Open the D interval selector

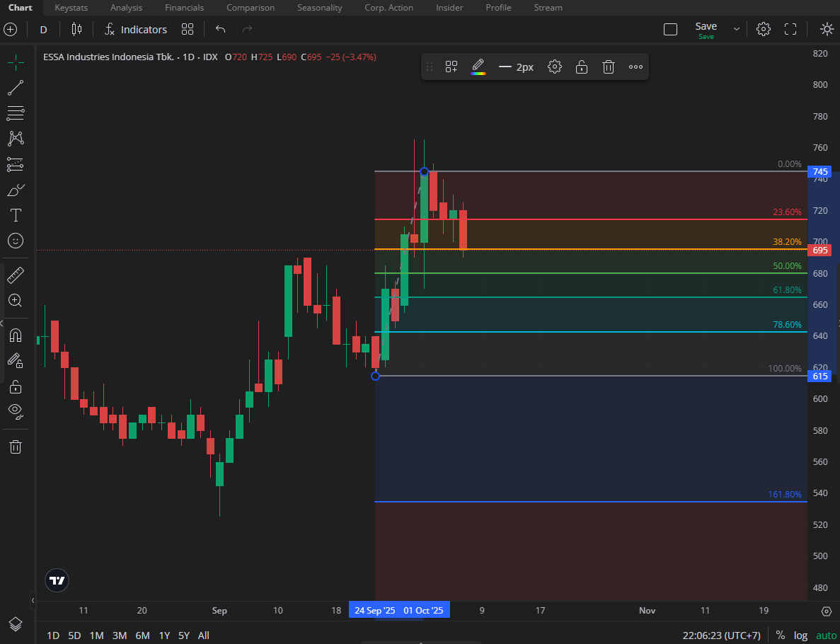pyautogui.click(x=43, y=30)
